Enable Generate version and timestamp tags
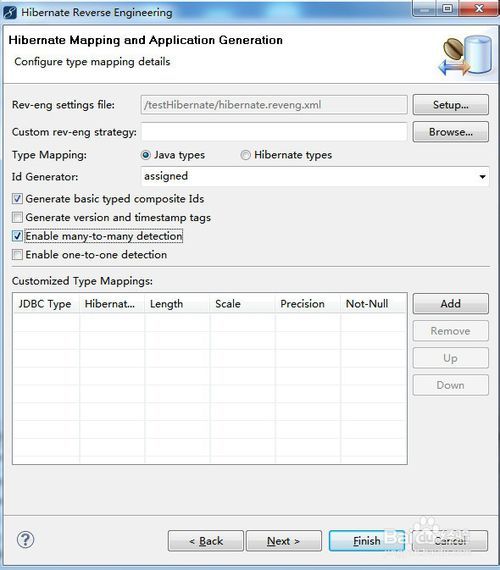The image size is (500, 570). click(17, 217)
